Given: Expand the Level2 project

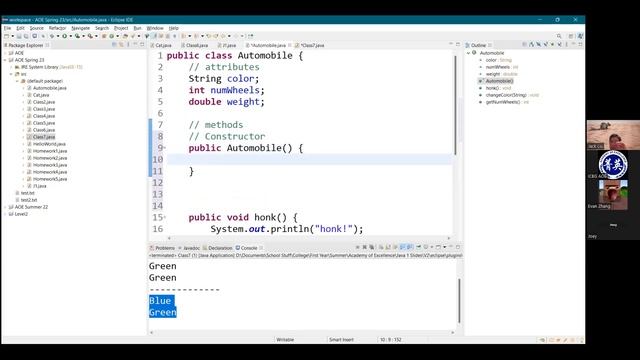Looking at the screenshot, I should (5, 214).
